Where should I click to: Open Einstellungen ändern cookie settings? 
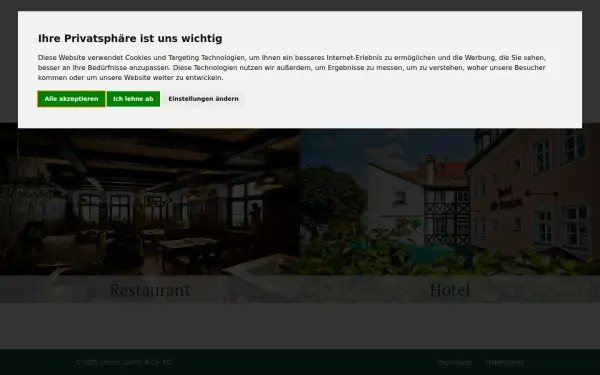(203, 99)
